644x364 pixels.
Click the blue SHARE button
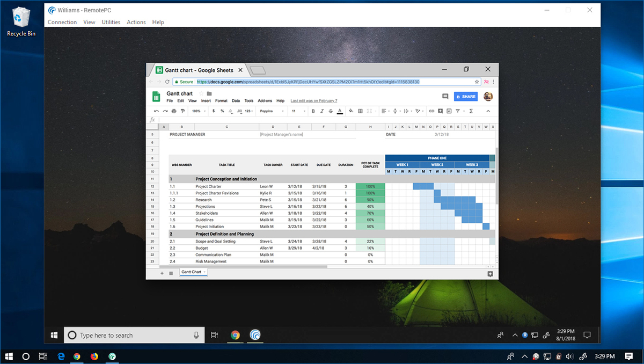[465, 97]
